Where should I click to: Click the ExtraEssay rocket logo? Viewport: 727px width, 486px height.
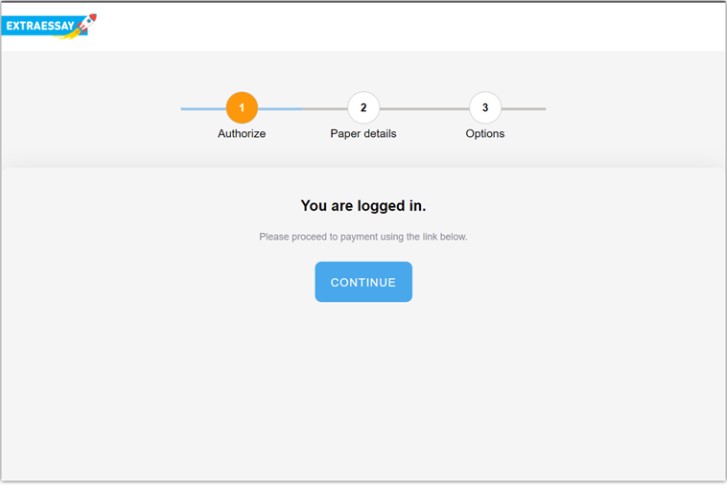pyautogui.click(x=49, y=26)
